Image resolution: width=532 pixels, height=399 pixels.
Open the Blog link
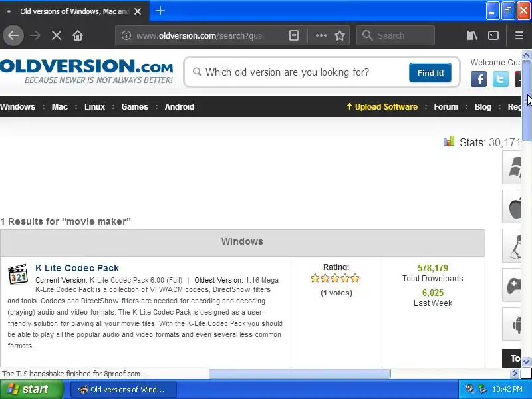tap(483, 107)
